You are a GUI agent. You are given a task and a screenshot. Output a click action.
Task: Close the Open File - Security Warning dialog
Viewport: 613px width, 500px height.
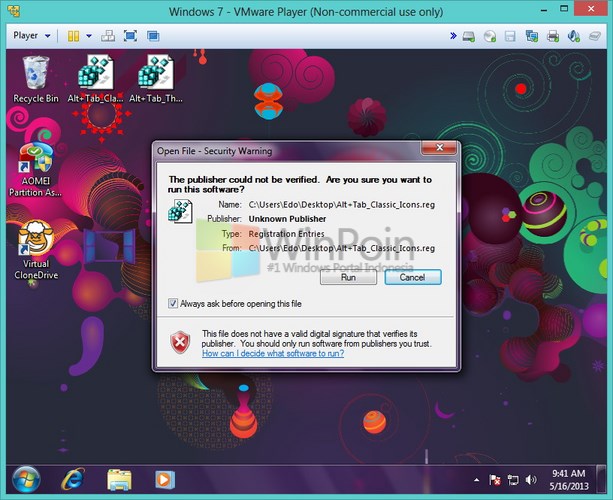pyautogui.click(x=439, y=147)
